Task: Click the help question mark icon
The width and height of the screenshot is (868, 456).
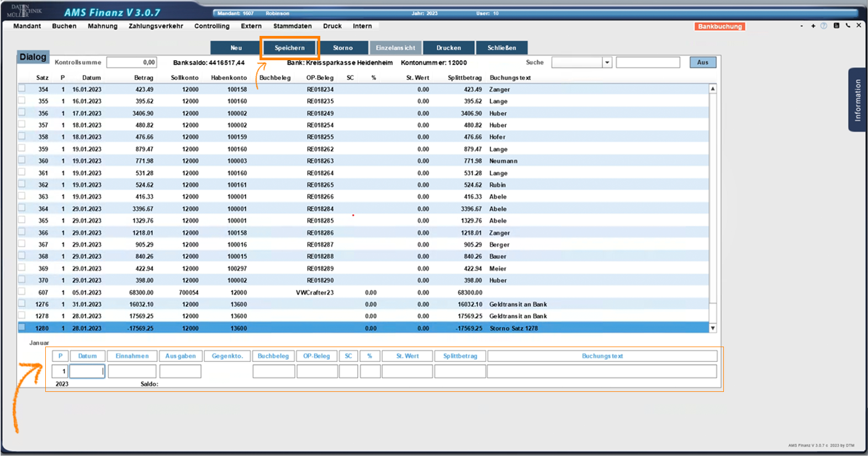Action: tap(823, 26)
